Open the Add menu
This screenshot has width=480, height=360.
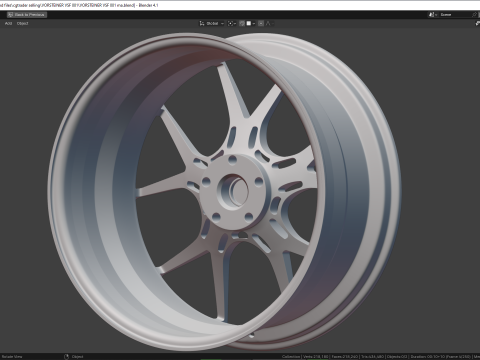pyautogui.click(x=8, y=23)
